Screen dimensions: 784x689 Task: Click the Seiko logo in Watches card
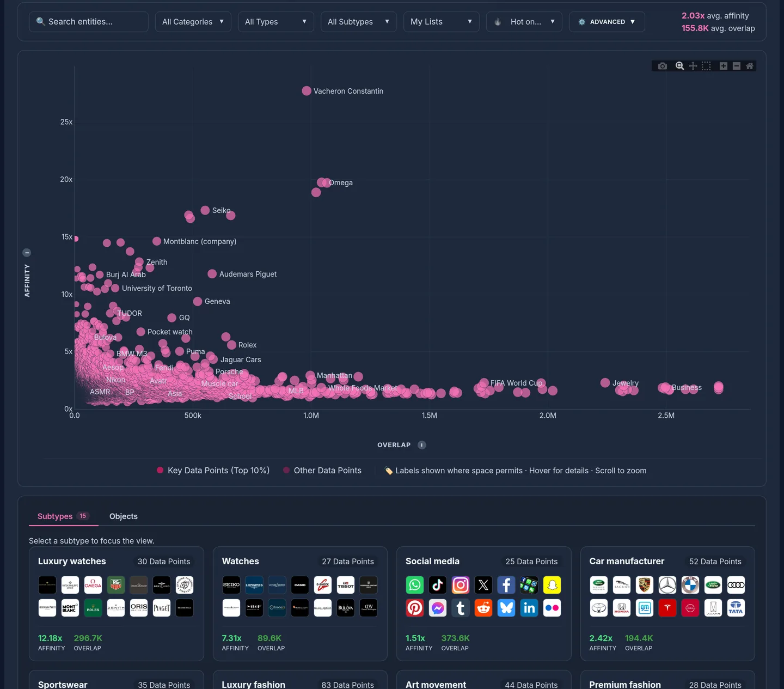[x=231, y=585]
